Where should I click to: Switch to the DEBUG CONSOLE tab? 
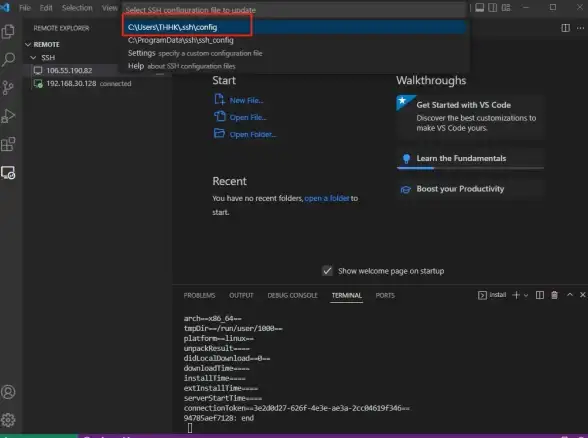click(x=292, y=296)
